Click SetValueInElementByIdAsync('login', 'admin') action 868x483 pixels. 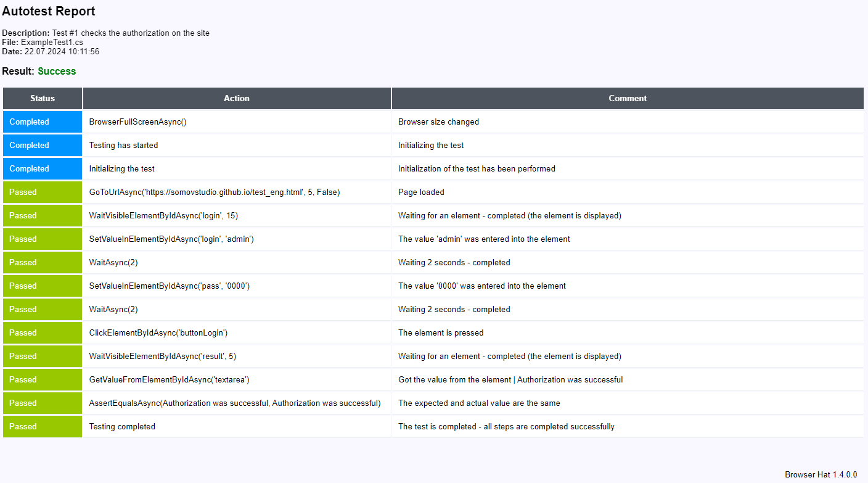(171, 239)
